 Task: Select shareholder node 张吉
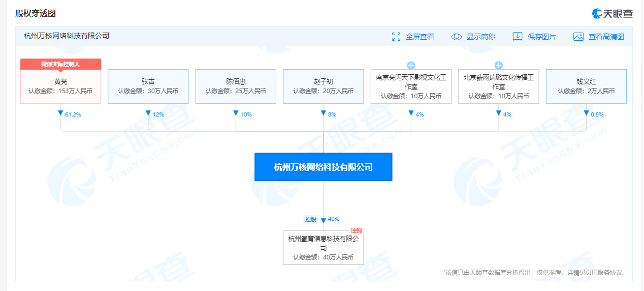(x=148, y=86)
